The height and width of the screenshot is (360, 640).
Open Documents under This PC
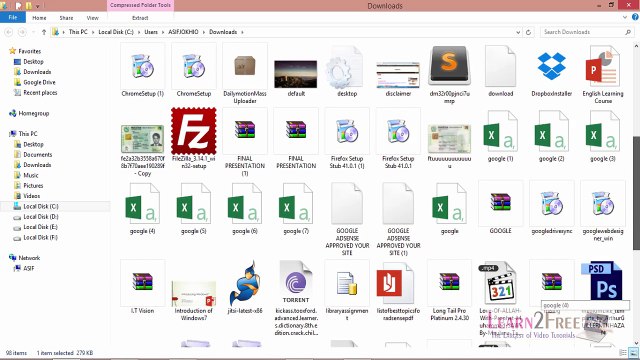tap(38, 155)
